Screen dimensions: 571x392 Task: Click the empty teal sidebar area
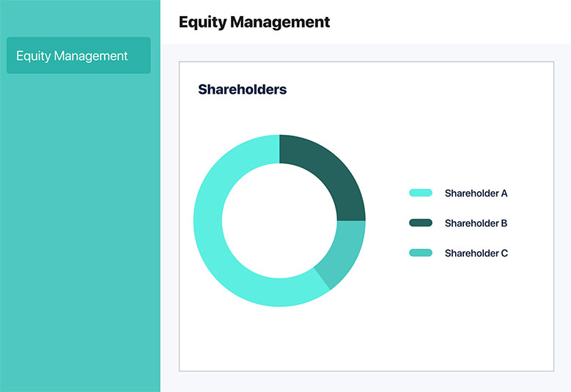click(x=80, y=233)
